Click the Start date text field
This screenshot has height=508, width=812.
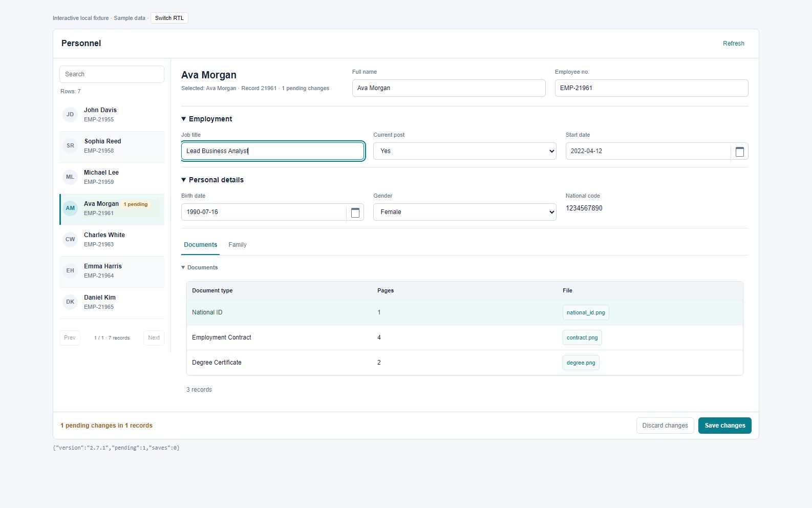[x=648, y=151]
